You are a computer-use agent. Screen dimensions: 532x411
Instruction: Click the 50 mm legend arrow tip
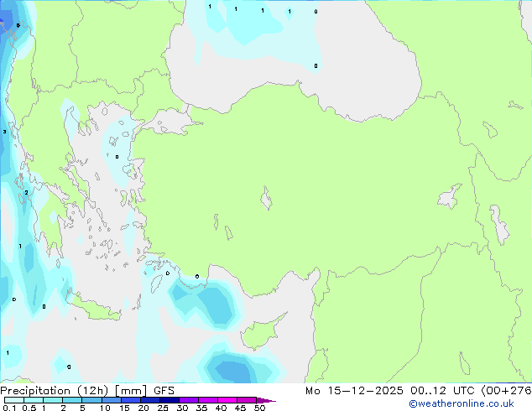(x=266, y=400)
